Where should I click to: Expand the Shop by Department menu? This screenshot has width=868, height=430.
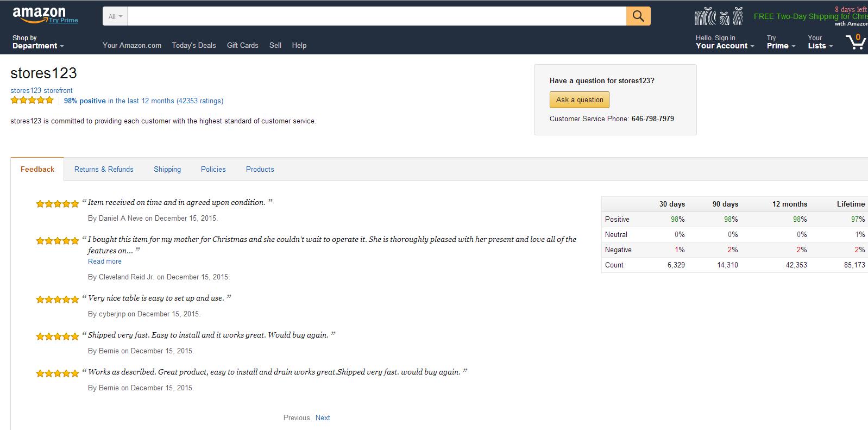tap(37, 42)
